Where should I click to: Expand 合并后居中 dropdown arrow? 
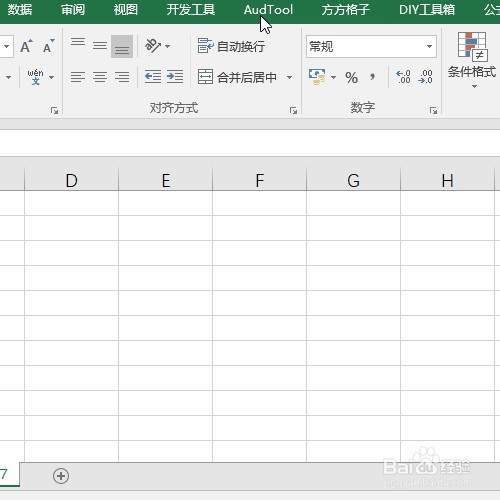[x=289, y=77]
